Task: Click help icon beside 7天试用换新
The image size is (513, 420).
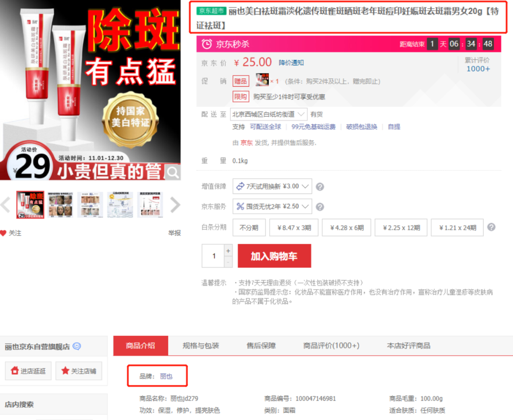Action: click(x=320, y=186)
